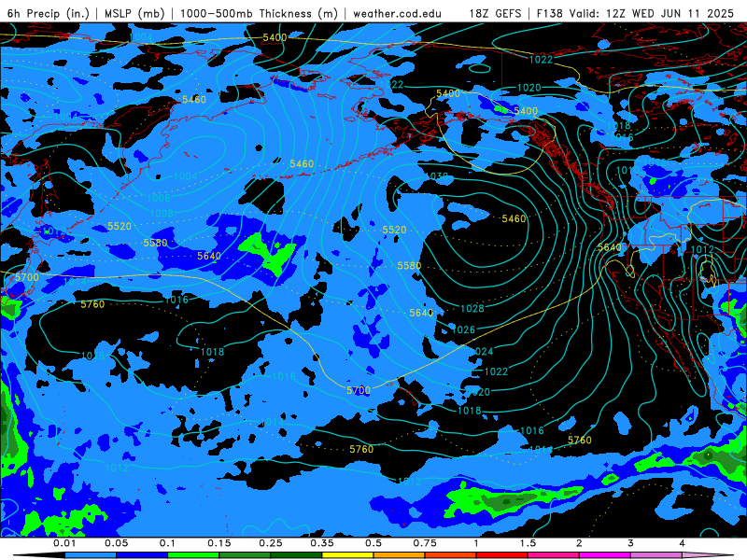Click the '1000-500mb Thickness (m)' header label
The image size is (747, 560).
click(x=259, y=13)
